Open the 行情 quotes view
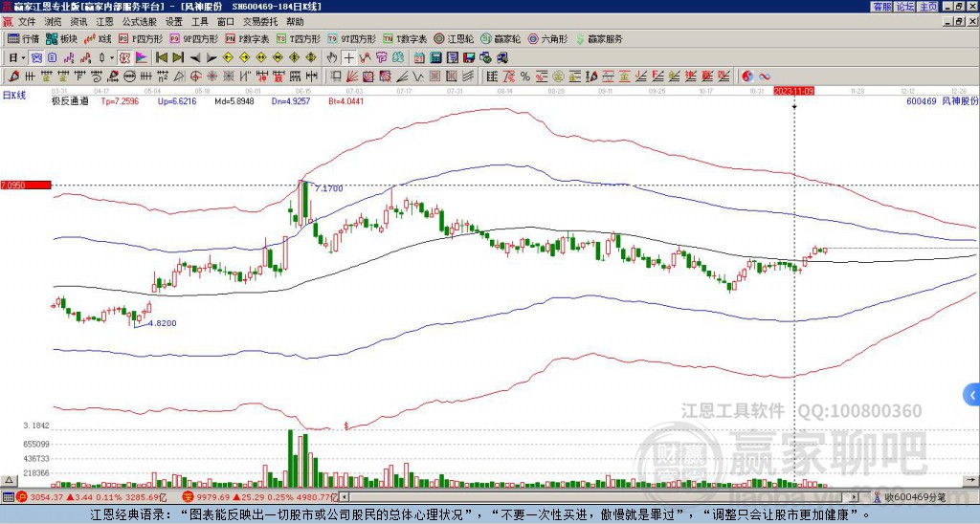The height and width of the screenshot is (524, 980). [x=23, y=38]
